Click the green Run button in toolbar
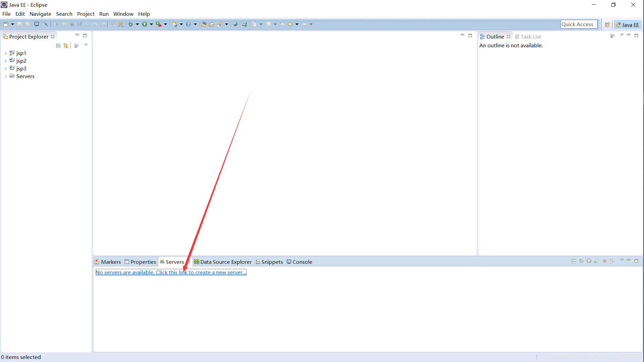The image size is (644, 362). point(145,24)
